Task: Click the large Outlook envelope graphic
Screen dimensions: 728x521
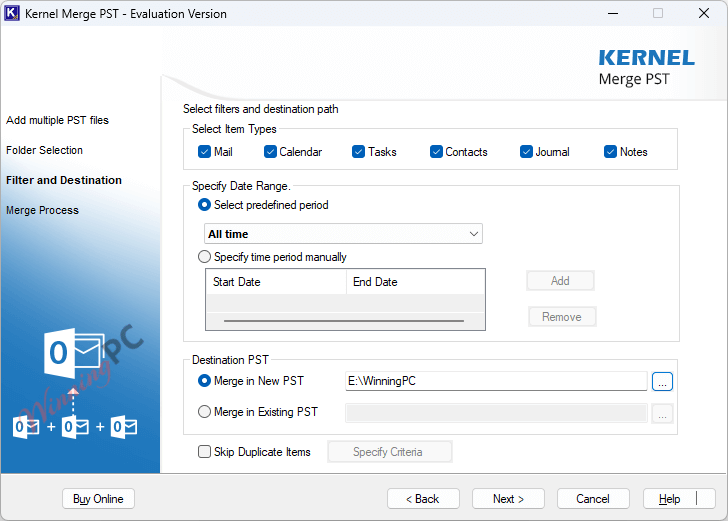Action: 74,353
